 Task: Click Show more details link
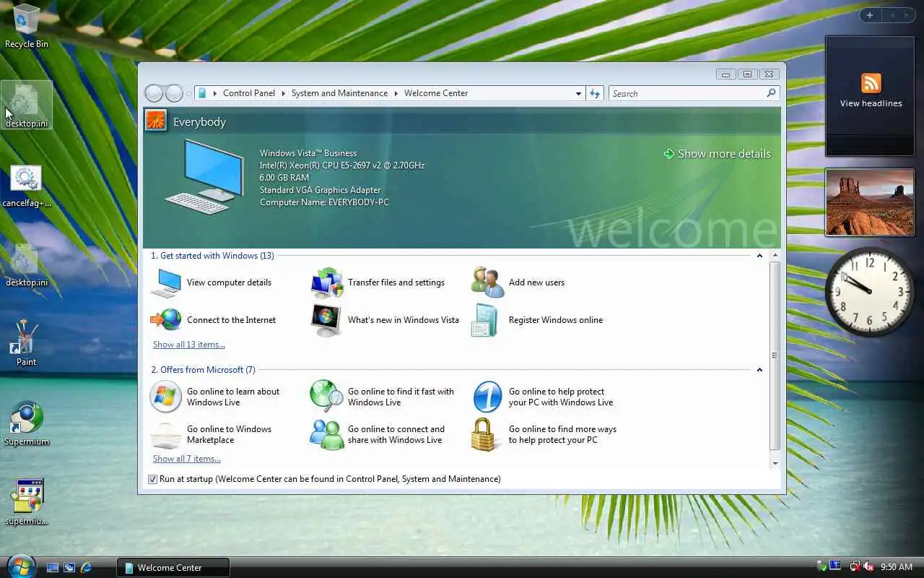(718, 154)
